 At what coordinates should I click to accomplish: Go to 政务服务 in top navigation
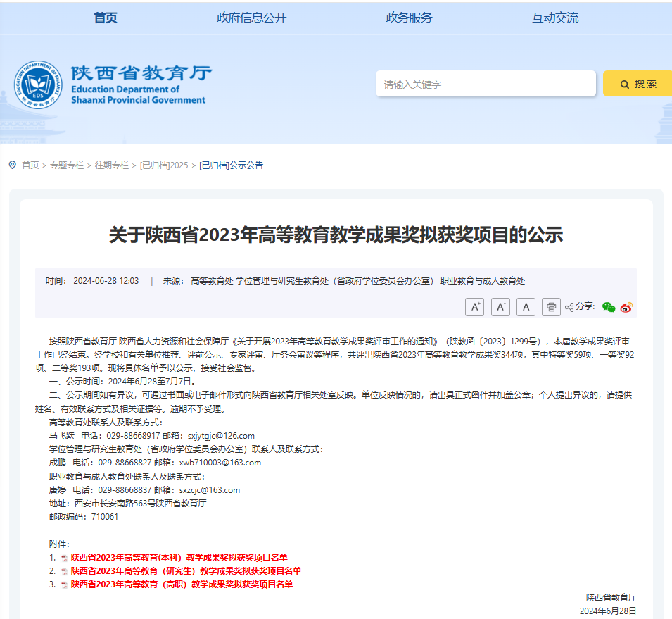pyautogui.click(x=409, y=18)
